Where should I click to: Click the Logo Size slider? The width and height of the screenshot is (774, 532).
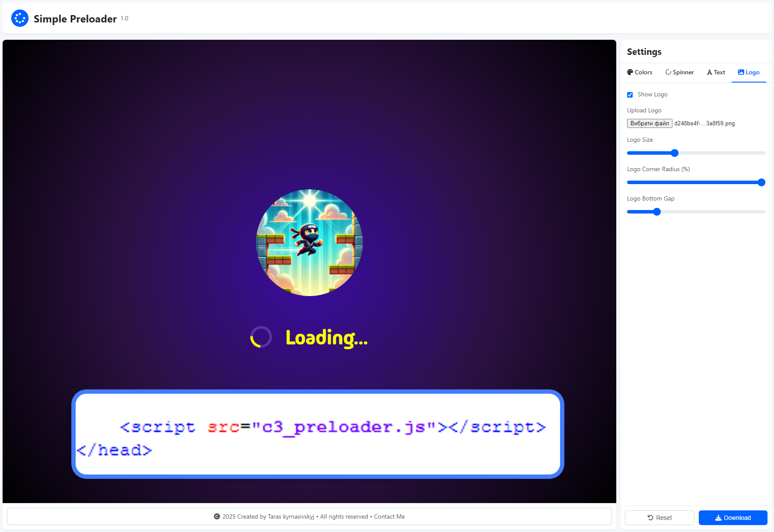click(x=696, y=153)
